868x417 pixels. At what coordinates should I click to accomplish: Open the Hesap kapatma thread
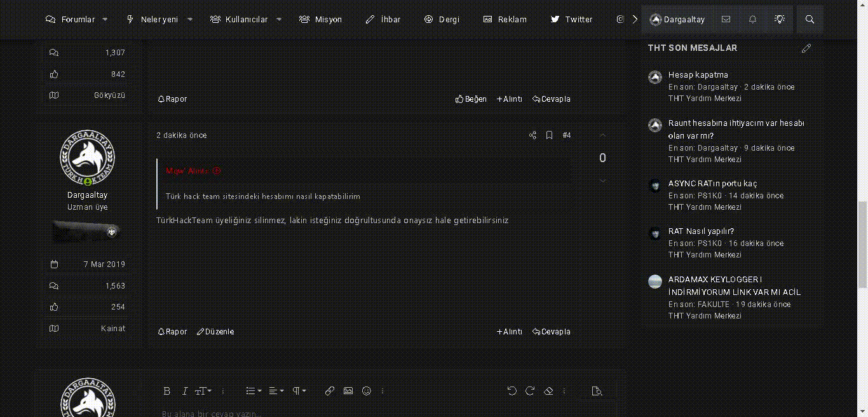(x=698, y=75)
